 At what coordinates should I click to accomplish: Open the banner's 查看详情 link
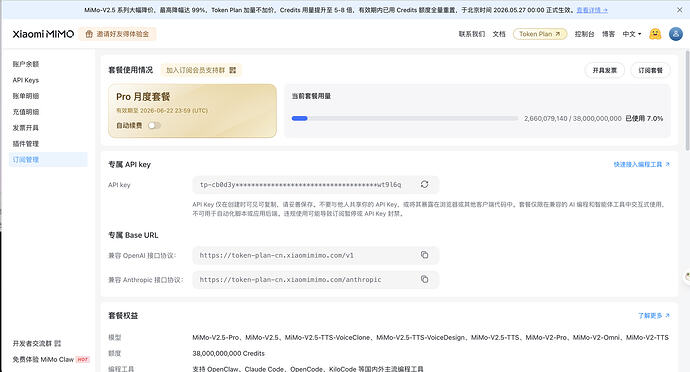592,10
